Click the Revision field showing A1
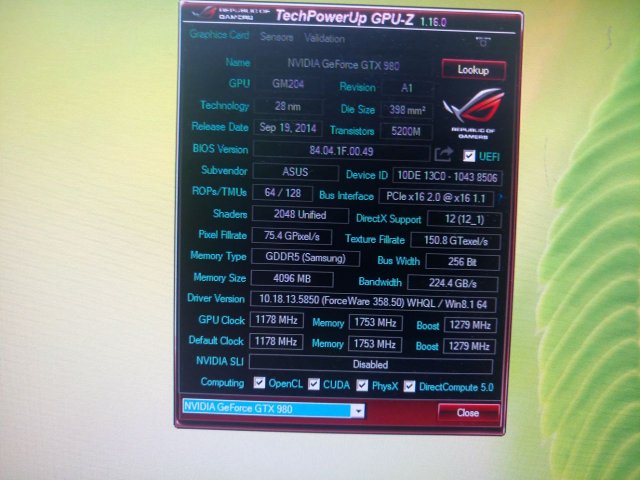This screenshot has height=480, width=640. (407, 88)
